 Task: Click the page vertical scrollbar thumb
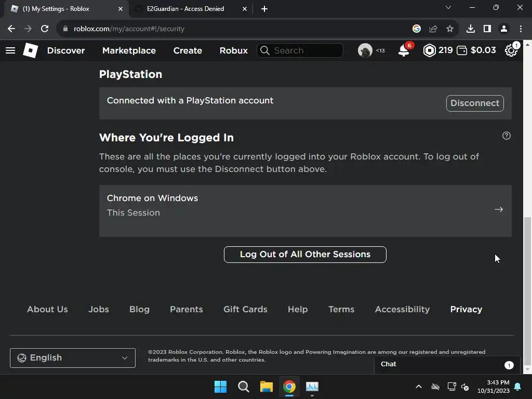[527, 290]
